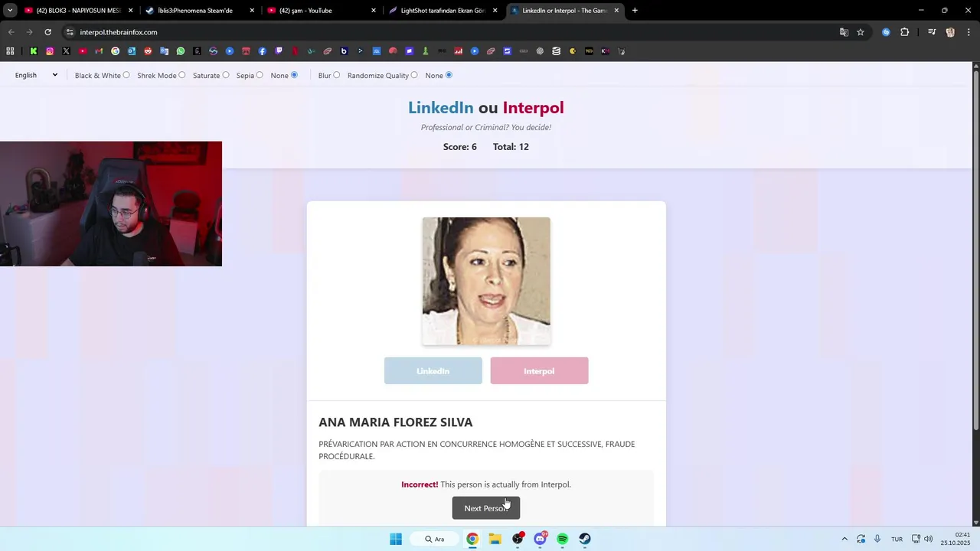
Task: Open the Gmail bookmark icon
Action: pyautogui.click(x=99, y=51)
